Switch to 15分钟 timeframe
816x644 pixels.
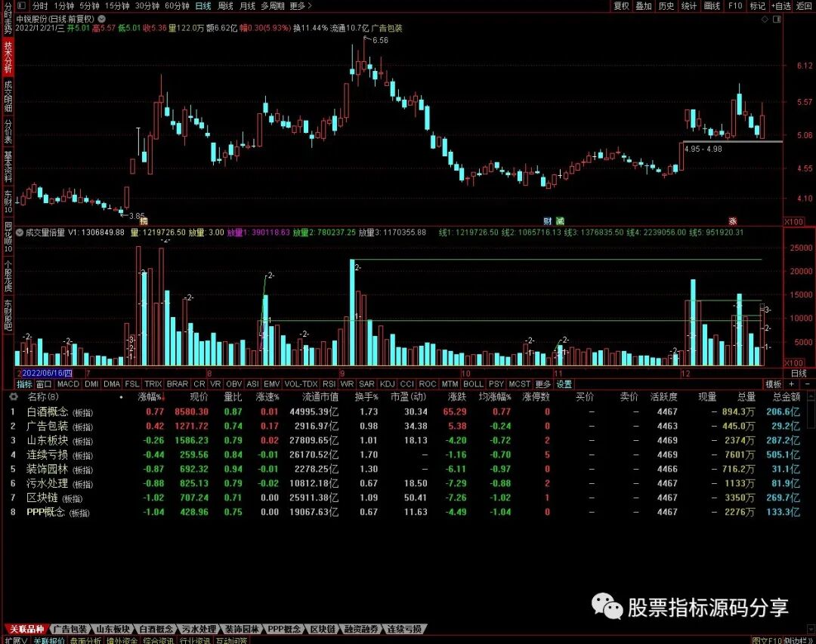[x=117, y=6]
